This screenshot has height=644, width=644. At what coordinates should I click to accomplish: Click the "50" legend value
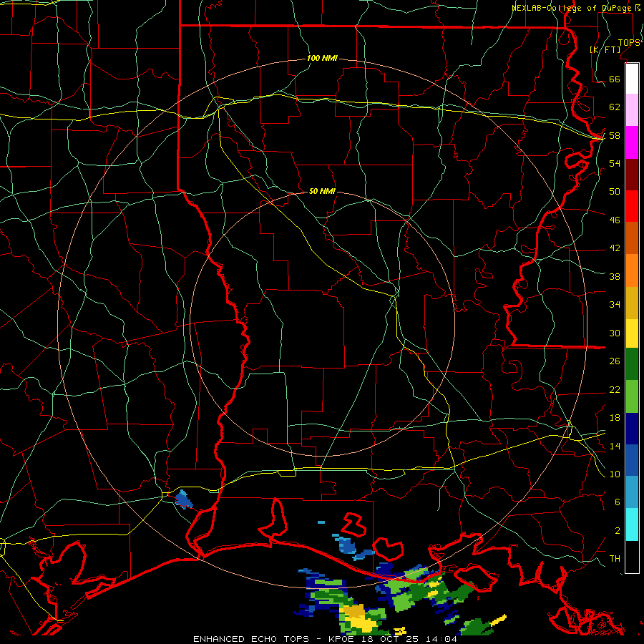[615, 191]
